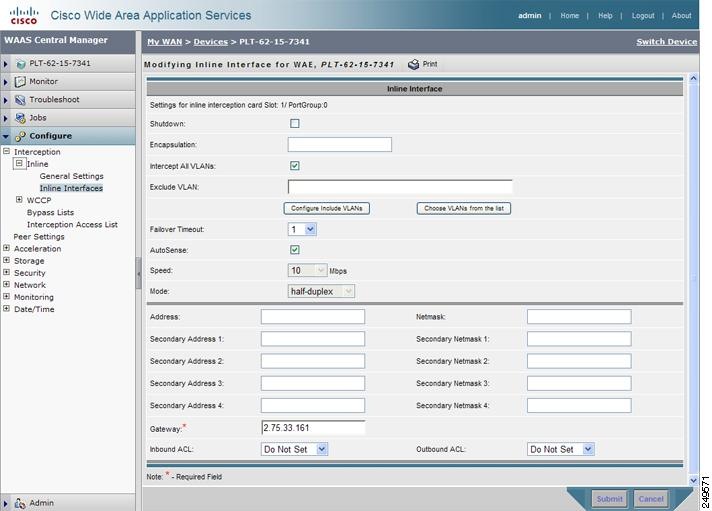Select Inline Interfaces in the tree
This screenshot has height=511, width=712.
71,188
